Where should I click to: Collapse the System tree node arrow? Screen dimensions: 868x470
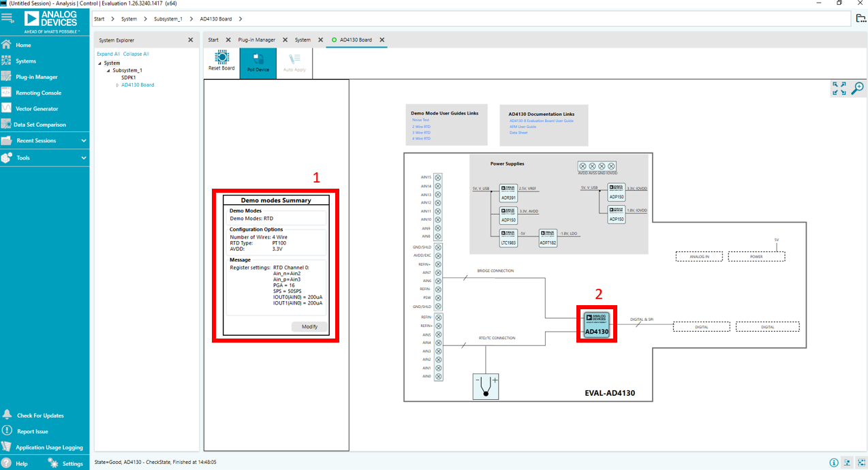pyautogui.click(x=99, y=63)
